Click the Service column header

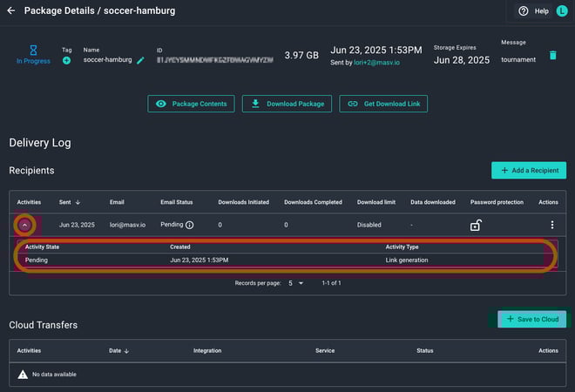[325, 350]
